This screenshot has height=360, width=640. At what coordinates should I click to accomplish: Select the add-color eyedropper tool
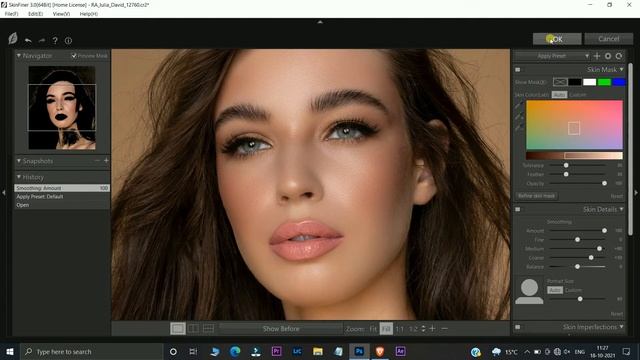click(x=519, y=117)
